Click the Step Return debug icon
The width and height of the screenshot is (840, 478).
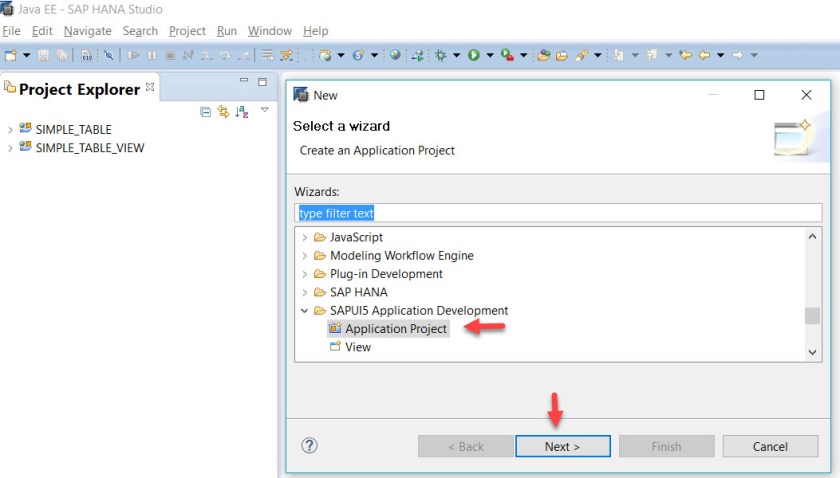click(244, 55)
